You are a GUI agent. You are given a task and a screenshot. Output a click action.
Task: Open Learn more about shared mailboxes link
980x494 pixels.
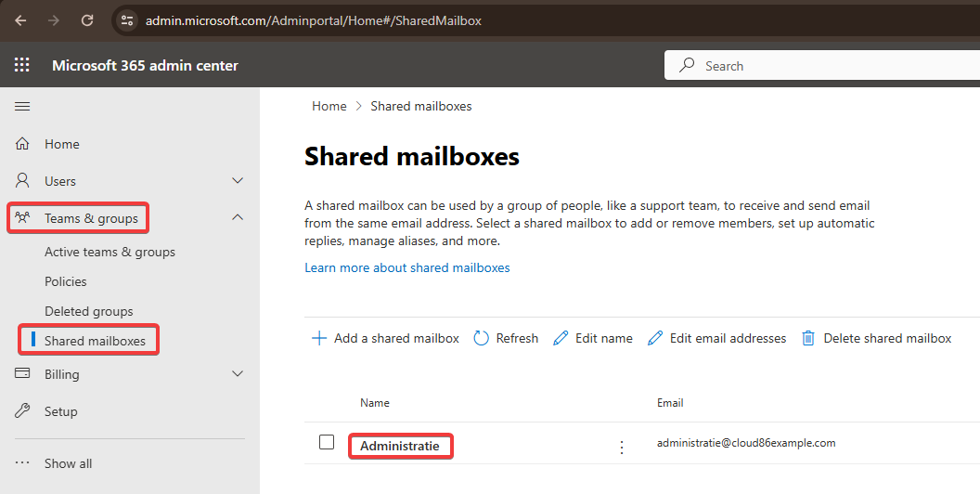click(406, 267)
